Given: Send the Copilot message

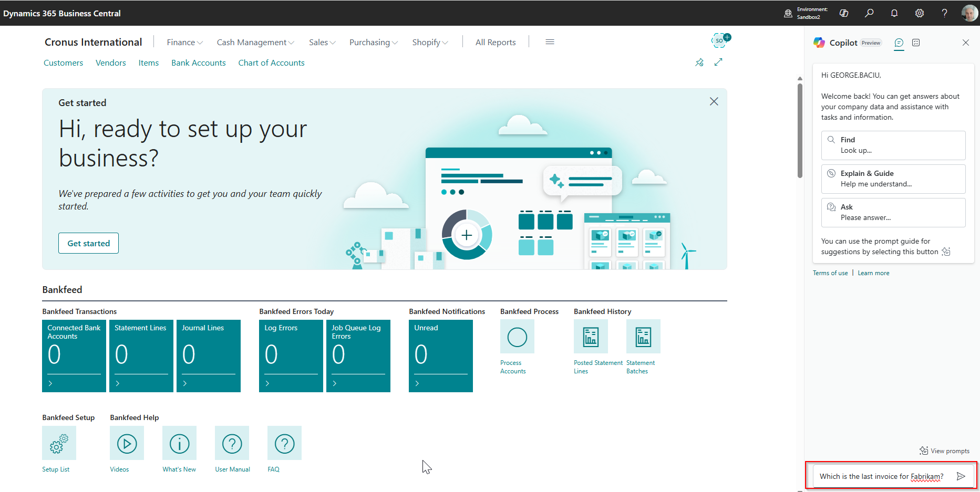Looking at the screenshot, I should point(961,476).
